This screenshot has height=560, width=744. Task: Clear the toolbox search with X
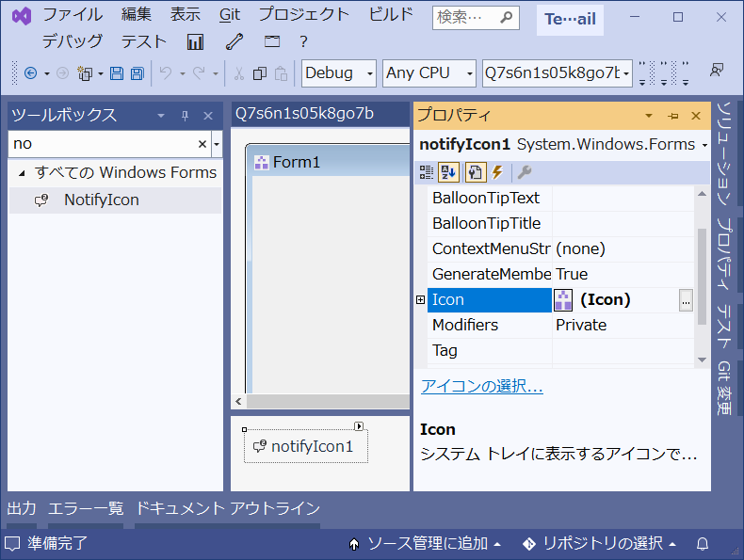(202, 144)
